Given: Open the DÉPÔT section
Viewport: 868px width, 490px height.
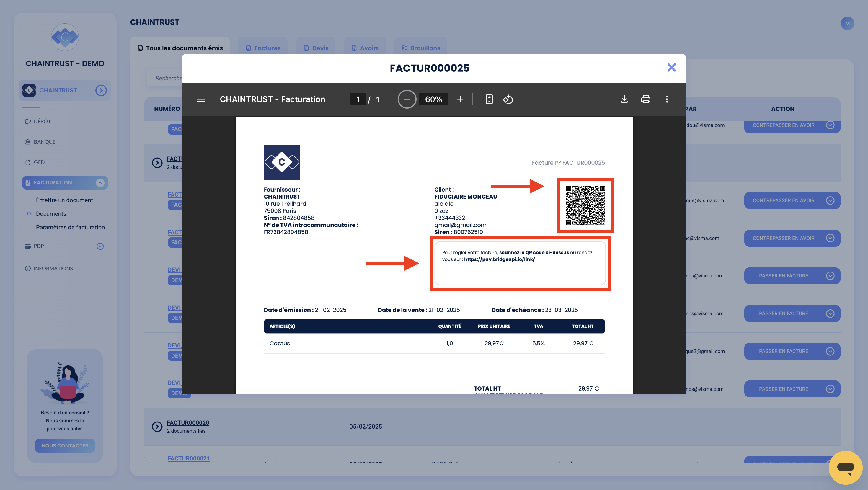Looking at the screenshot, I should 38,121.
